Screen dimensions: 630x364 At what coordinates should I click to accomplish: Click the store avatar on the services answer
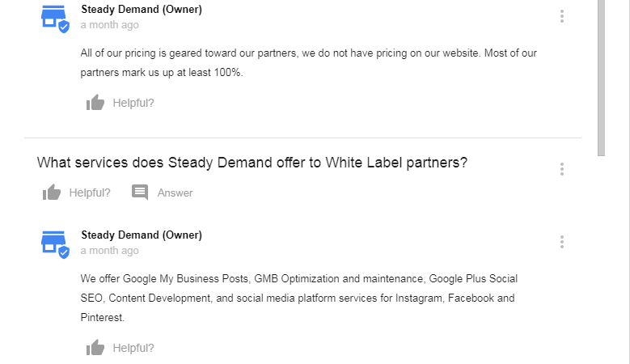pyautogui.click(x=54, y=243)
